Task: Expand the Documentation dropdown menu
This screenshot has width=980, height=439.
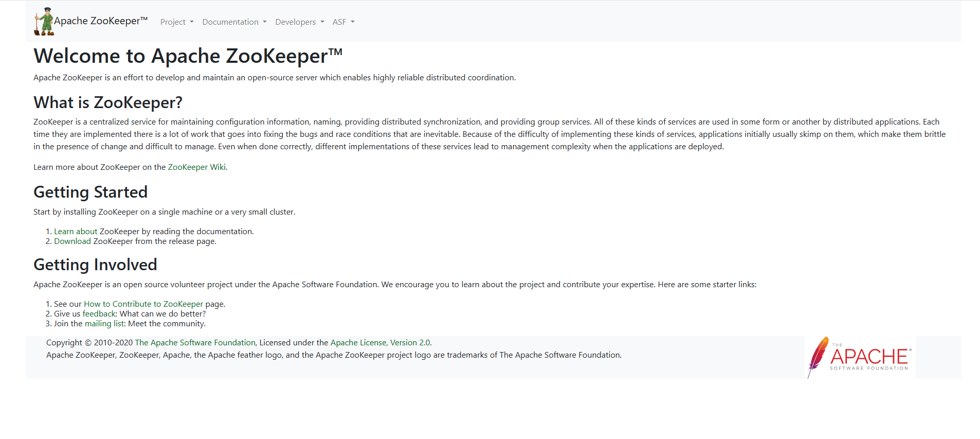Action: (x=234, y=22)
